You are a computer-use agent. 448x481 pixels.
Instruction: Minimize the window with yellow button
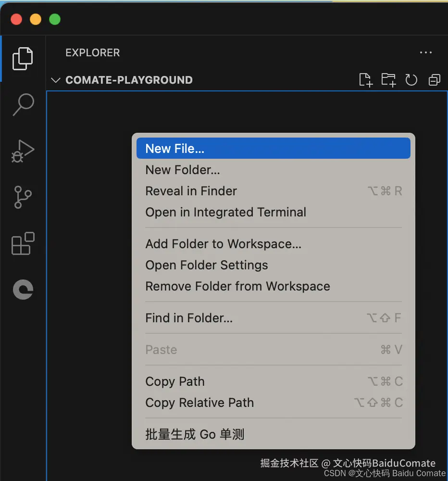point(36,19)
